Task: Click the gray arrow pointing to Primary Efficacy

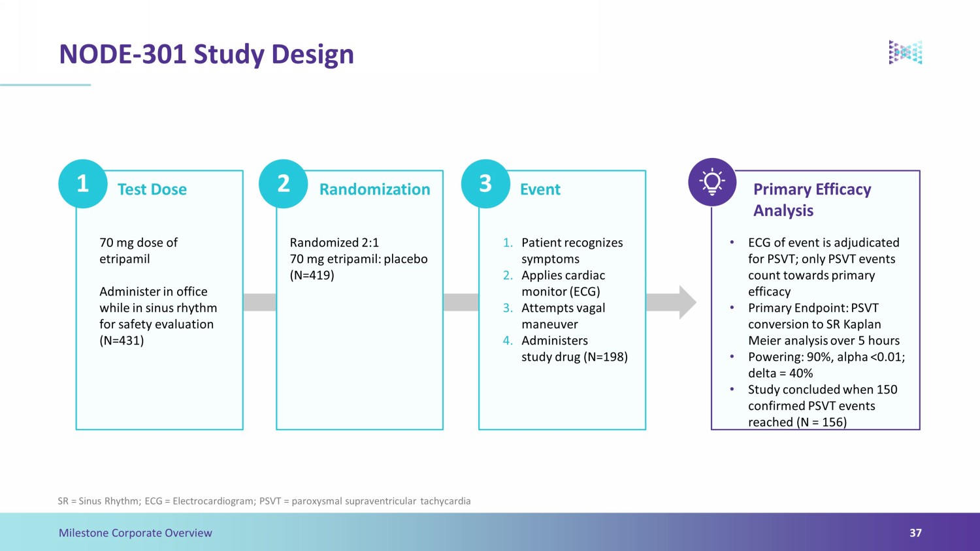Action: (x=671, y=302)
